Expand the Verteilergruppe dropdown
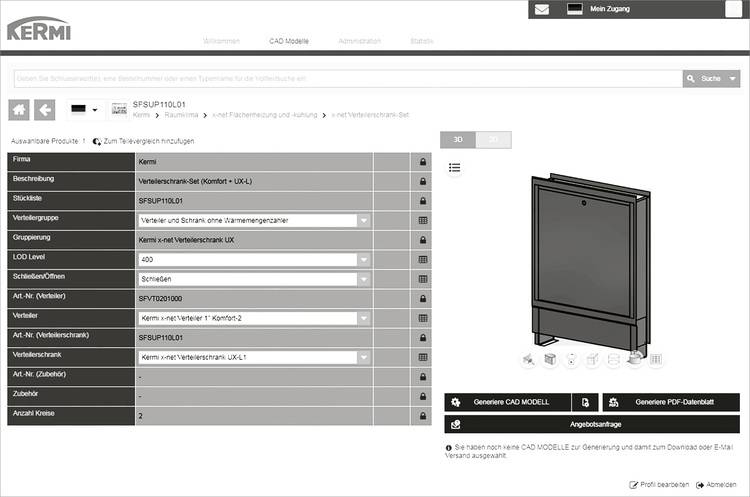This screenshot has width=750, height=497. [x=364, y=220]
